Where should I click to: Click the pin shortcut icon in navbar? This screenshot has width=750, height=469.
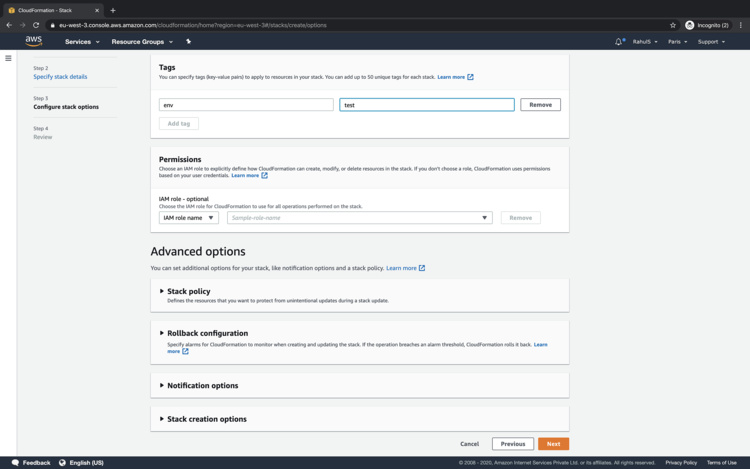coord(188,42)
